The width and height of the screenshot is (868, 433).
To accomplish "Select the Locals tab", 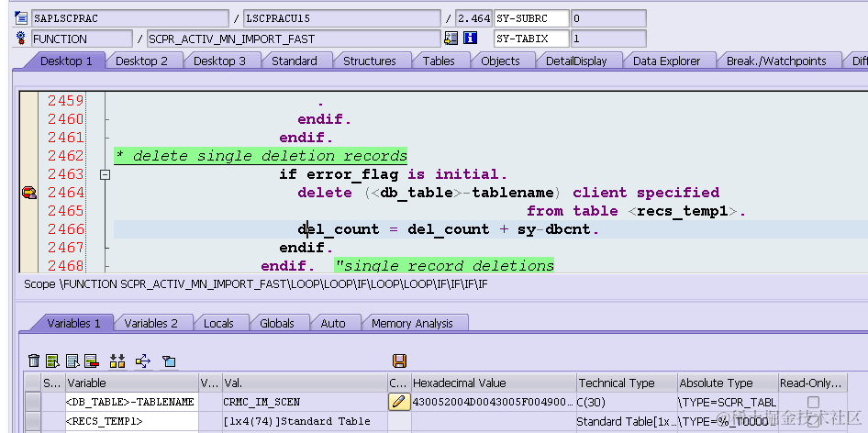I will pyautogui.click(x=218, y=323).
